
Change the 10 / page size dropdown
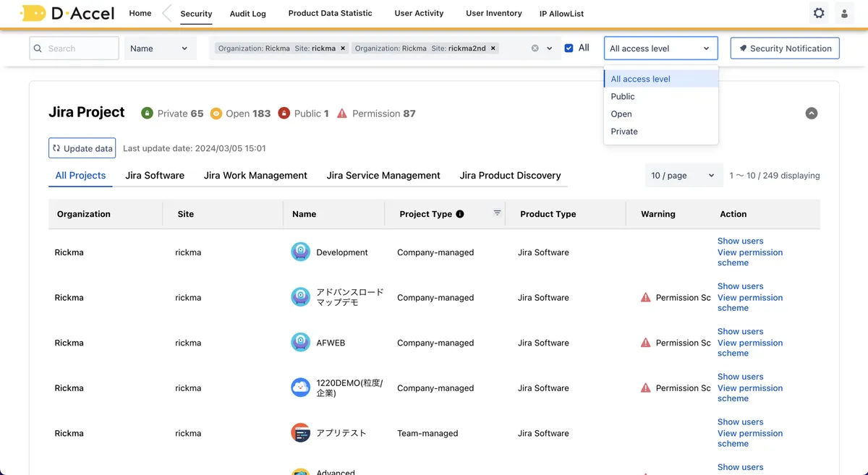(683, 176)
